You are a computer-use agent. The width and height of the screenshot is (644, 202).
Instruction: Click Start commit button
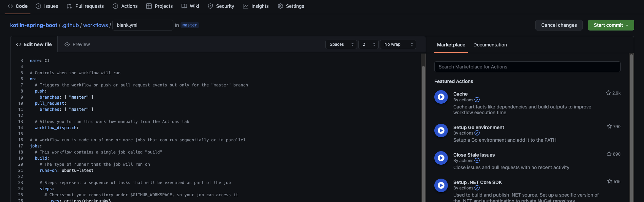[x=611, y=25]
